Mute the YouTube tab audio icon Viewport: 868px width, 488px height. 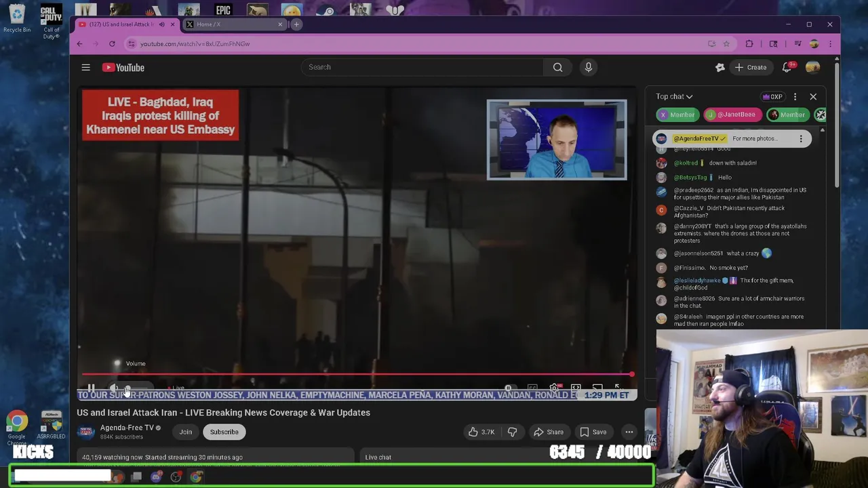[x=161, y=24]
